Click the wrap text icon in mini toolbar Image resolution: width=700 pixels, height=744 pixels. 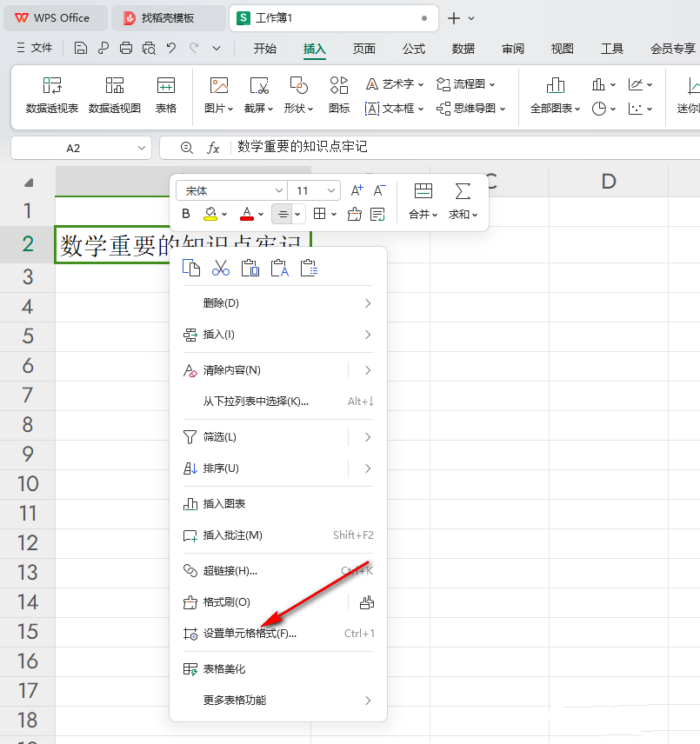coord(377,215)
